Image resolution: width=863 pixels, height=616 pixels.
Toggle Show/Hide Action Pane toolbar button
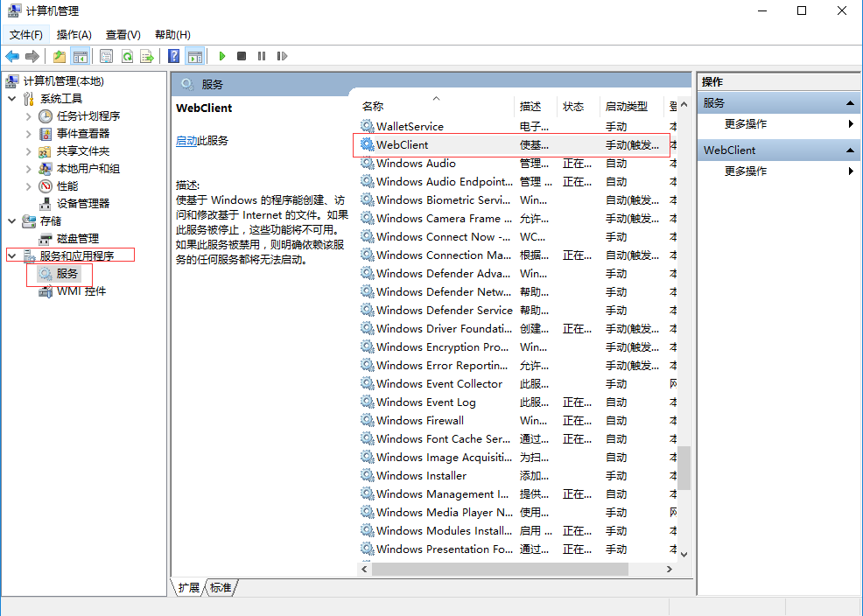194,56
